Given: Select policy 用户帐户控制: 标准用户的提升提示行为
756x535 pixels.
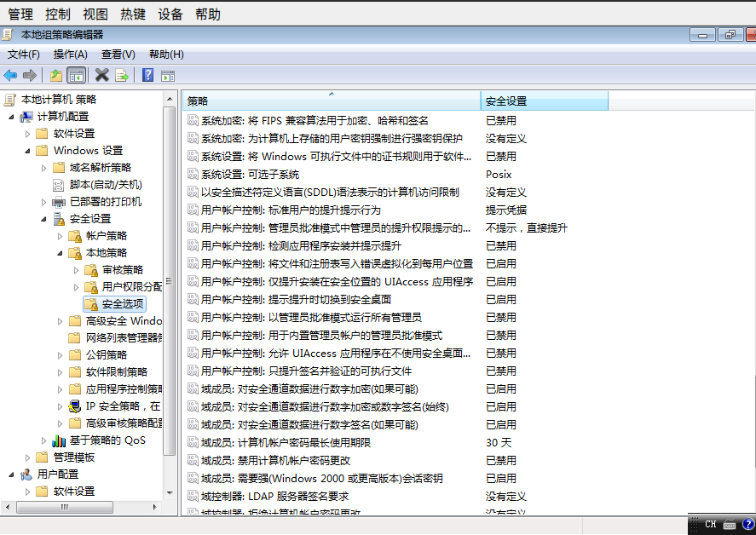Looking at the screenshot, I should (x=291, y=210).
